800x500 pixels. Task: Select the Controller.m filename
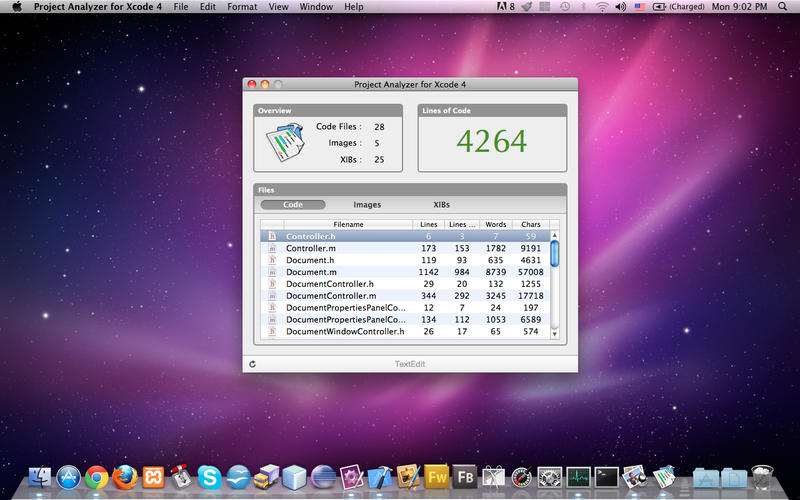click(x=311, y=248)
